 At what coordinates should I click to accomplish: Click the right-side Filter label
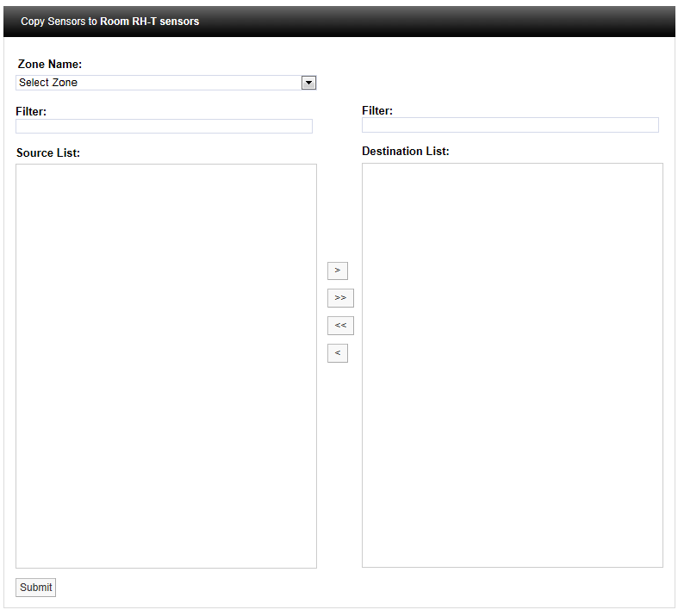coord(377,111)
